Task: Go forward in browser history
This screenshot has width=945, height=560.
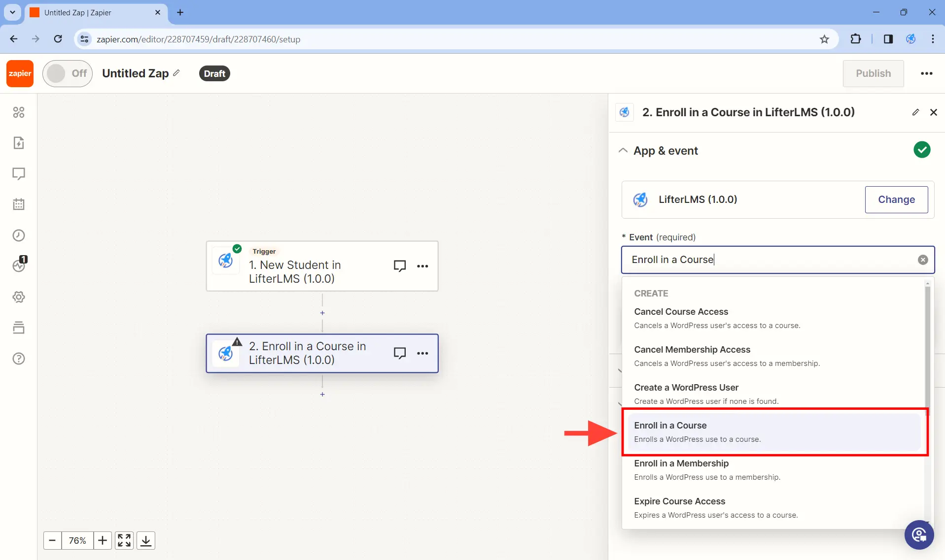Action: pyautogui.click(x=35, y=39)
